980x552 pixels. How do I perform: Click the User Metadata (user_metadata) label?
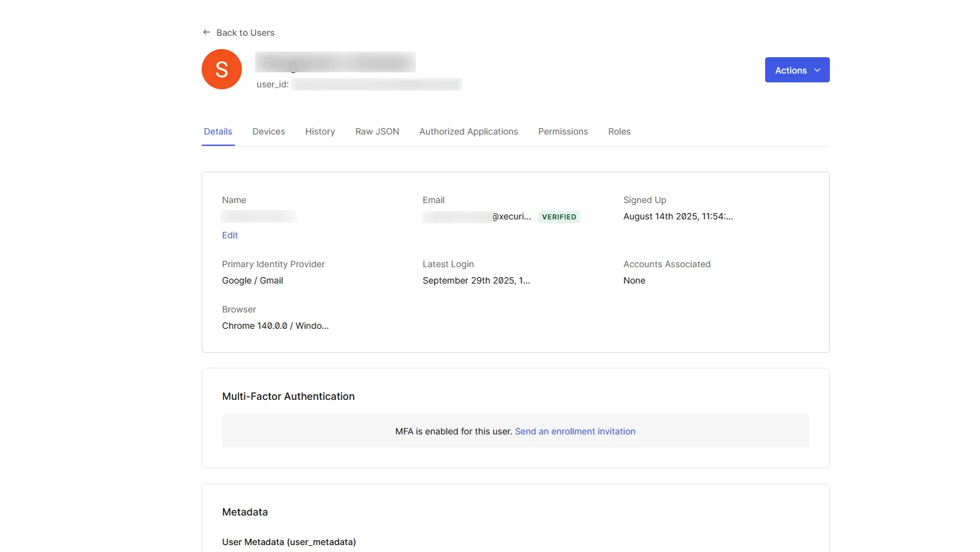[289, 541]
